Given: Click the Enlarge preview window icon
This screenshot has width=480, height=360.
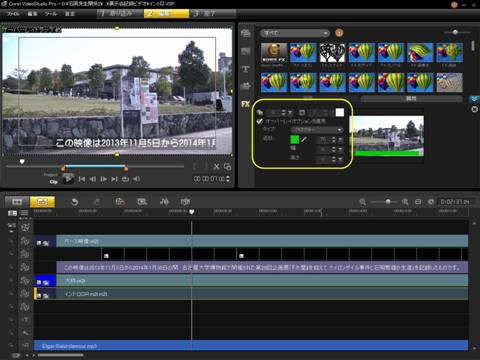Looking at the screenshot, I should [x=228, y=167].
